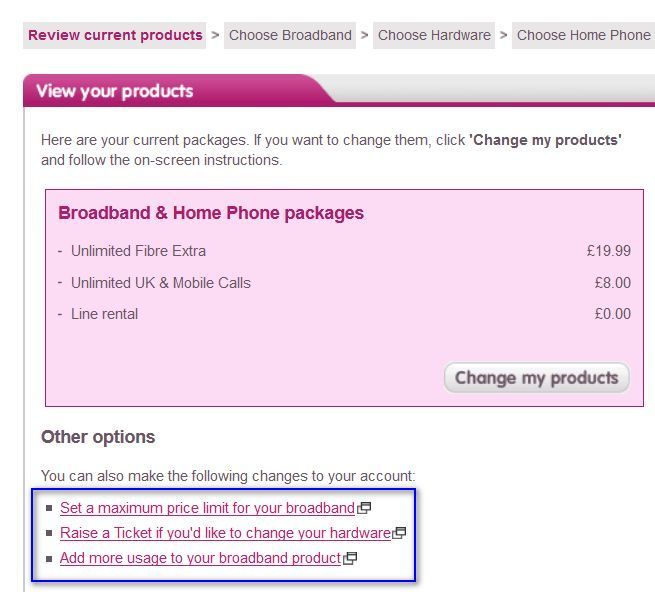Open Set a maximum price limit link
This screenshot has height=592, width=655.
click(207, 508)
